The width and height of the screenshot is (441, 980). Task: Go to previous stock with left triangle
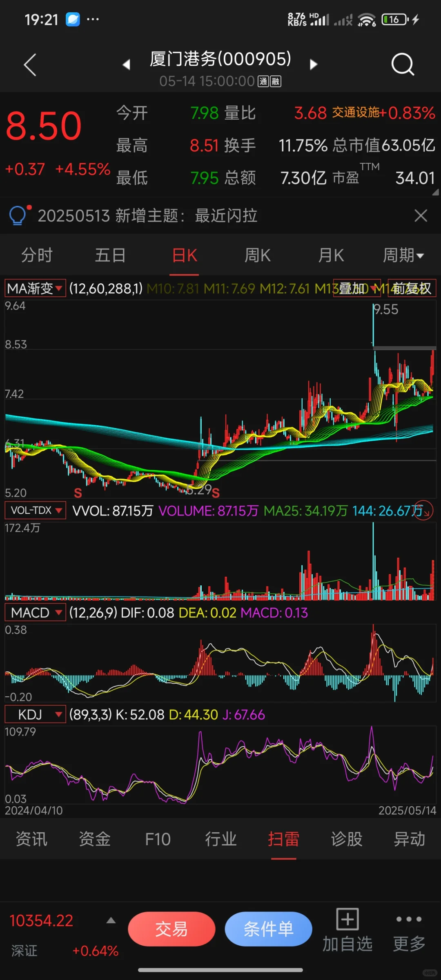click(127, 64)
